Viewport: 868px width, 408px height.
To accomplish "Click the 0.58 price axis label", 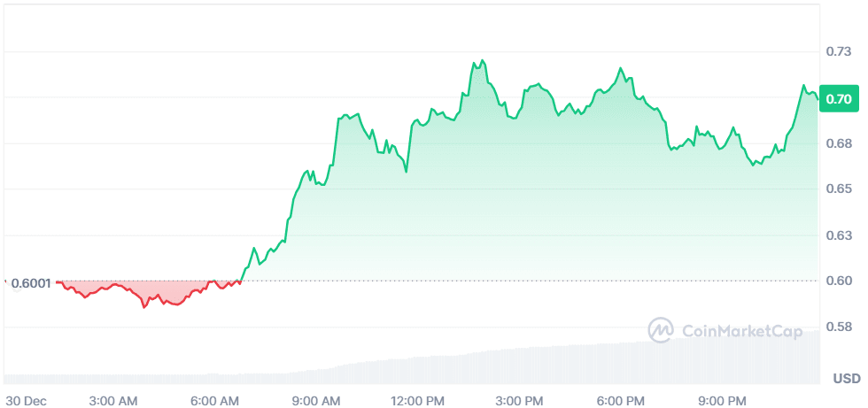I will pyautogui.click(x=838, y=327).
